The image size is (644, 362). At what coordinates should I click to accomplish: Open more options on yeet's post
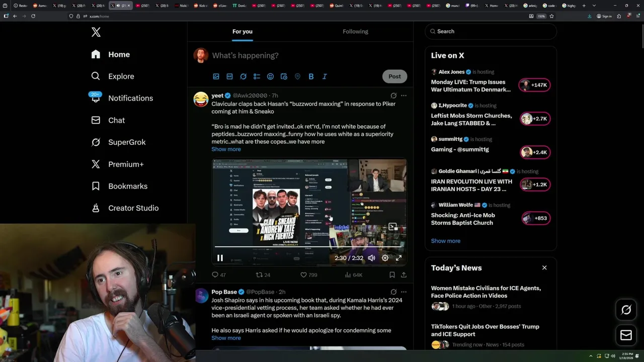404,96
